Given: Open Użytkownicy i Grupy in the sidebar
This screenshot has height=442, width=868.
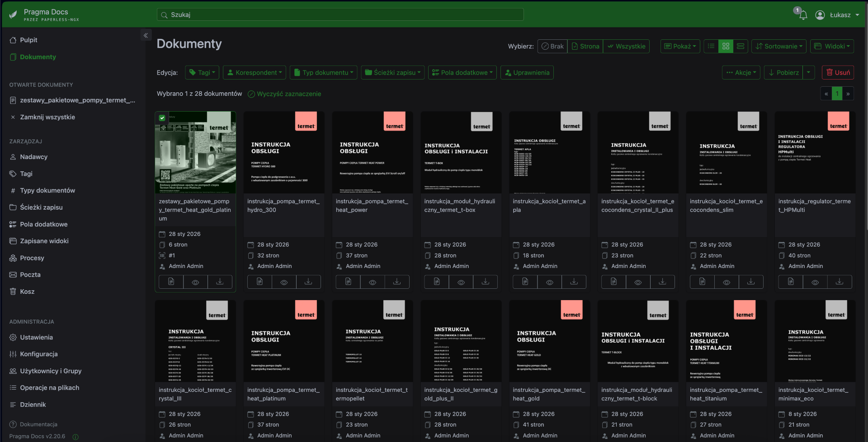Looking at the screenshot, I should click(51, 371).
